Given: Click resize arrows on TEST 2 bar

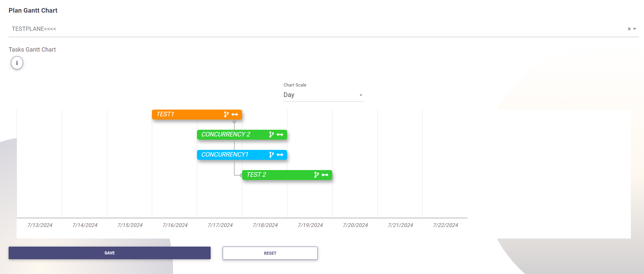Looking at the screenshot, I should (325, 175).
